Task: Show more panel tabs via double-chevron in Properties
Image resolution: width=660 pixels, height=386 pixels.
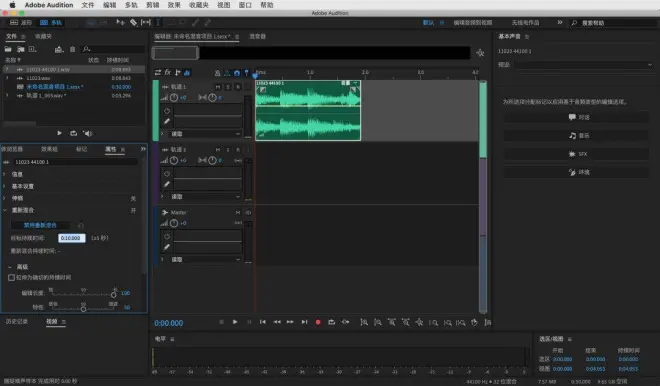Action: (x=143, y=149)
